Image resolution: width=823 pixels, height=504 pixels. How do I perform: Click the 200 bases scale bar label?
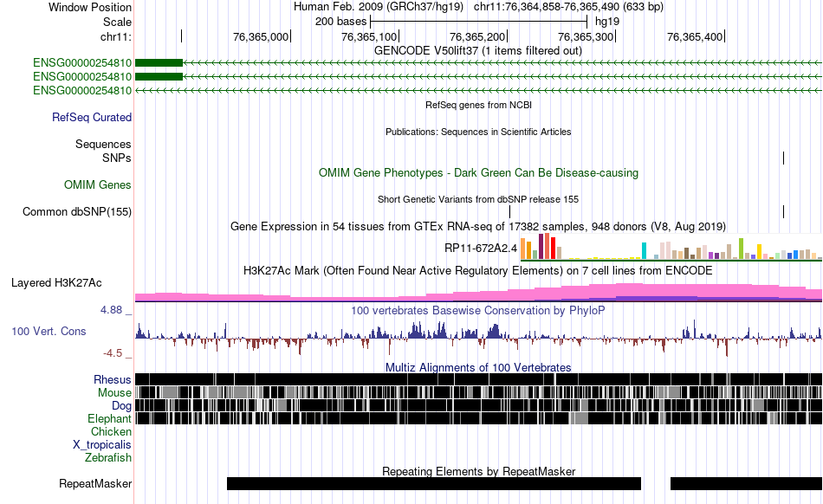tap(340, 22)
